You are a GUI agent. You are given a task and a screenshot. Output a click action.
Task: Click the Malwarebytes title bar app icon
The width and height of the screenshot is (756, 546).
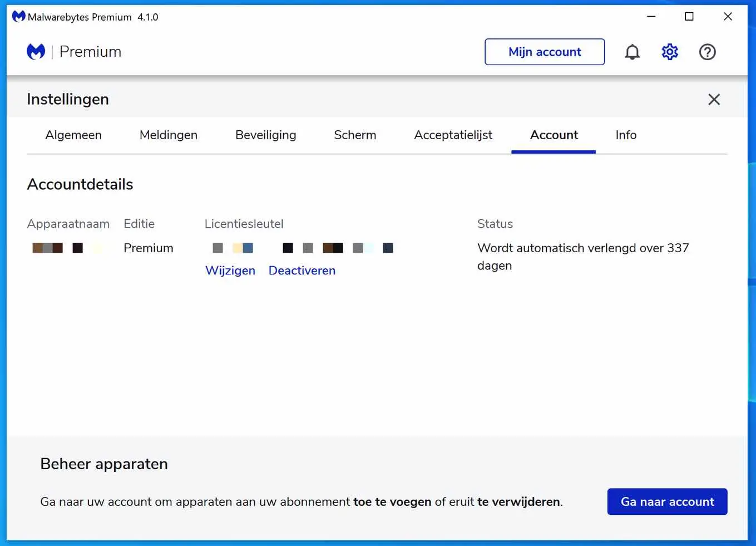pyautogui.click(x=19, y=17)
